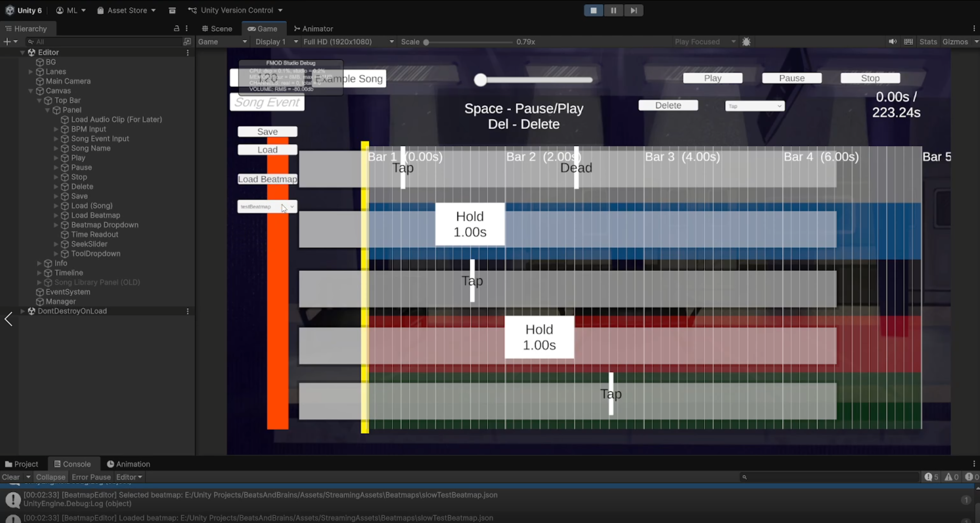Open the Project tab
Image resolution: width=980 pixels, height=523 pixels.
pyautogui.click(x=22, y=464)
